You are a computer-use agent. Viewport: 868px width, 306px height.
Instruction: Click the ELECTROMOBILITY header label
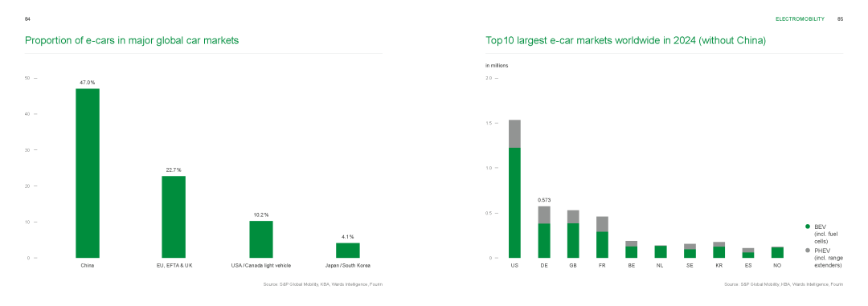click(x=800, y=18)
